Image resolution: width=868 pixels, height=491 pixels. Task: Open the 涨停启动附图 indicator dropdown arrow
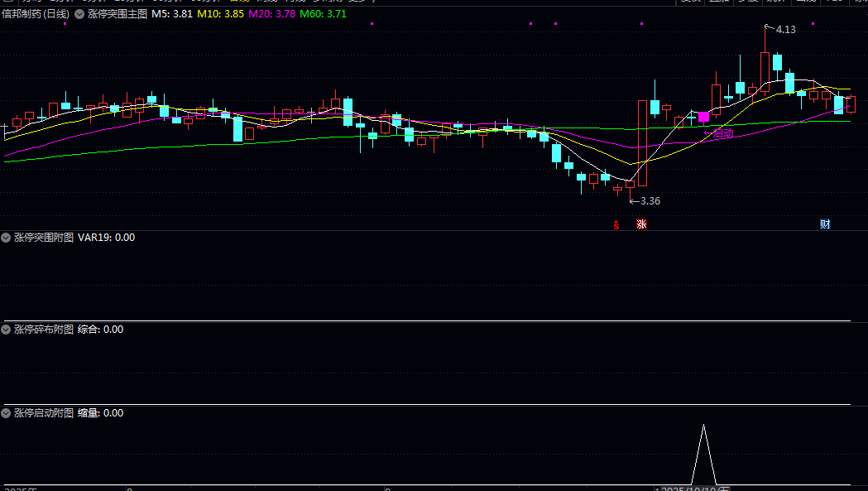(x=7, y=413)
